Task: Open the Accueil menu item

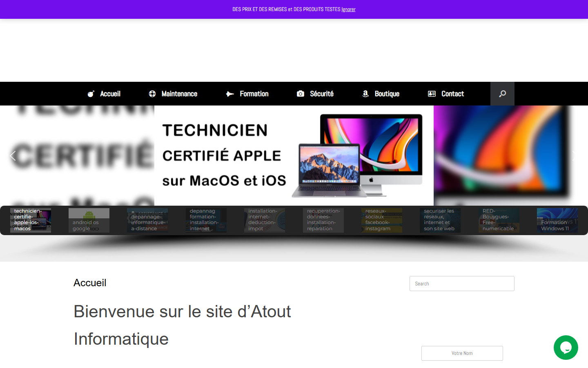Action: tap(110, 94)
